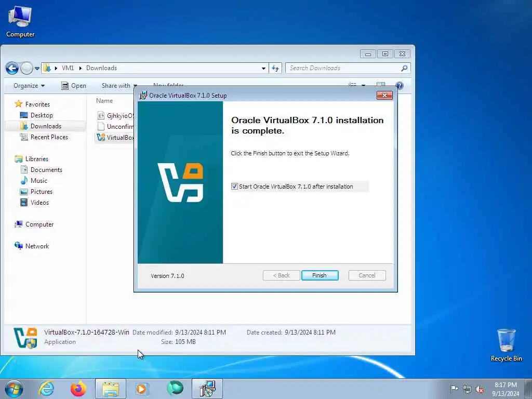Click the Computer desktop icon
The width and height of the screenshot is (532, 399).
pyautogui.click(x=20, y=21)
